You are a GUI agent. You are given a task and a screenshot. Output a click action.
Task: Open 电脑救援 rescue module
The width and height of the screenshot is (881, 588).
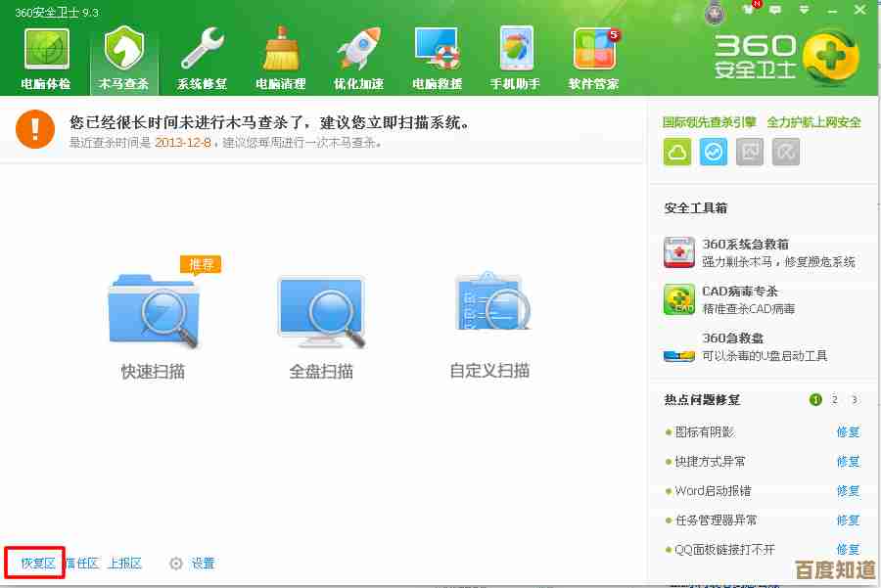click(437, 59)
